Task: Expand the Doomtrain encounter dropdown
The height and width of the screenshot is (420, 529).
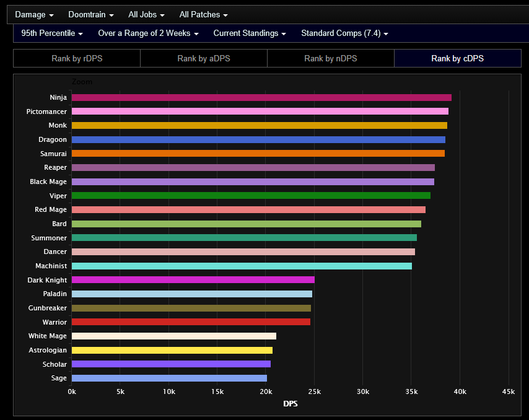Action: click(x=91, y=14)
